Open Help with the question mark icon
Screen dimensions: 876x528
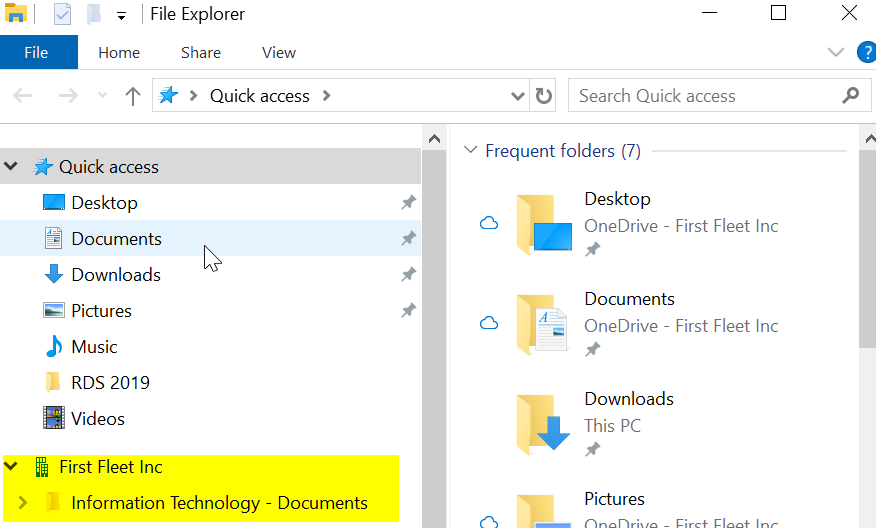tap(867, 53)
